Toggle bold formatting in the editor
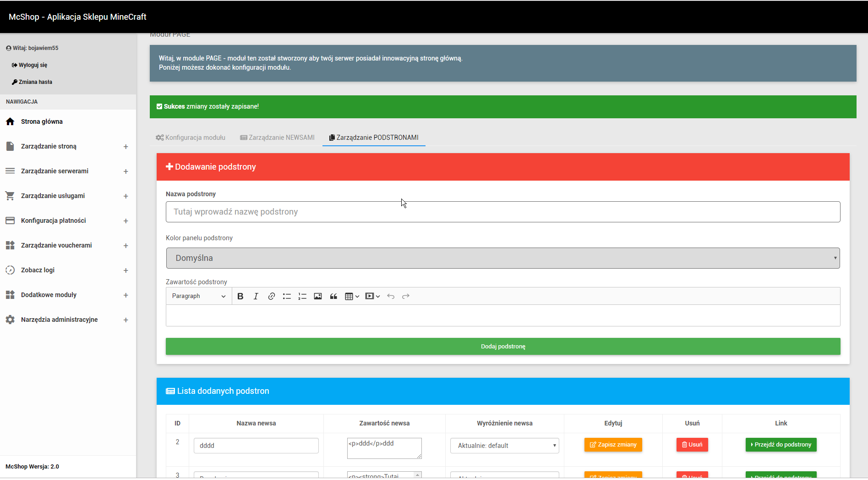This screenshot has height=480, width=868. (240, 296)
